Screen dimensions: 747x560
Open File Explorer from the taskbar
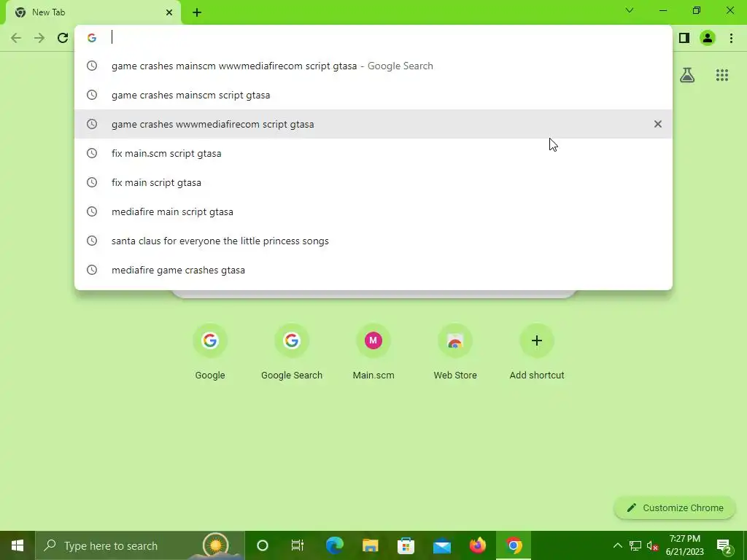coord(370,545)
